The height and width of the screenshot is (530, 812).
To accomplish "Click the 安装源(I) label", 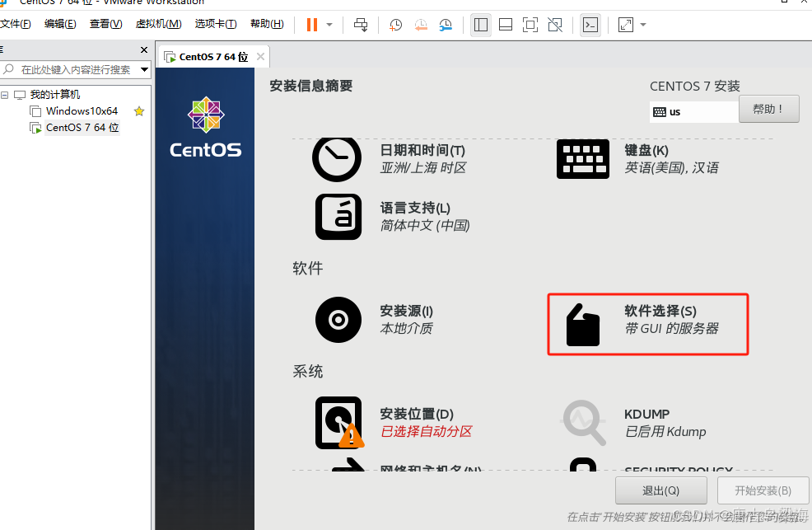I will [x=407, y=311].
